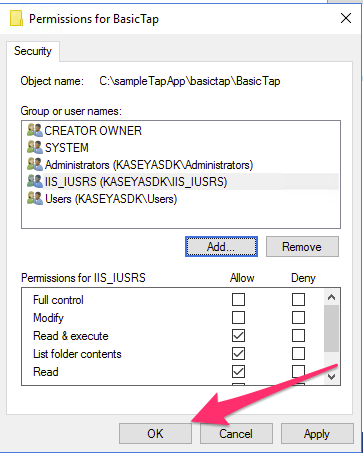Click the List folder contents label
The width and height of the screenshot is (363, 453).
pyautogui.click(x=77, y=354)
